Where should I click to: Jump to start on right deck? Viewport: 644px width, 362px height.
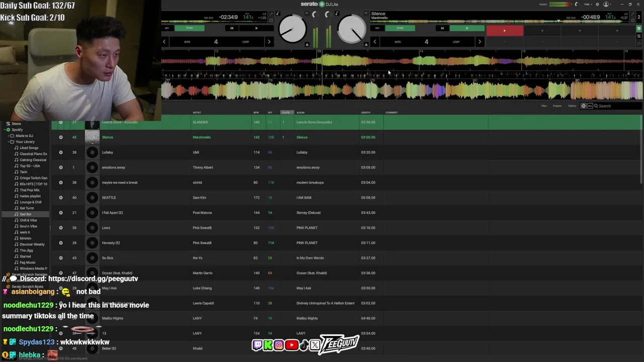click(x=442, y=28)
